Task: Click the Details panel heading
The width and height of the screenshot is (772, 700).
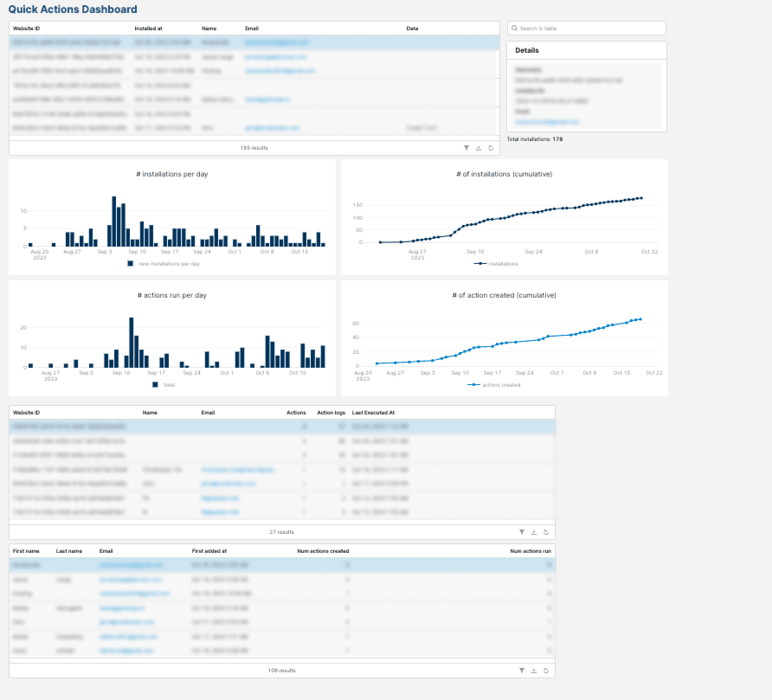Action: click(x=527, y=51)
